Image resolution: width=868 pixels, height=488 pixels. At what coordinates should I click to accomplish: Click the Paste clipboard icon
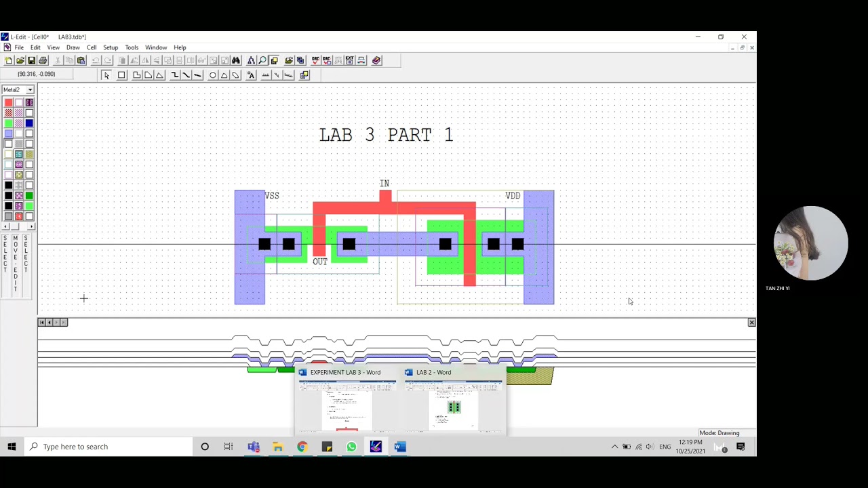coord(81,60)
